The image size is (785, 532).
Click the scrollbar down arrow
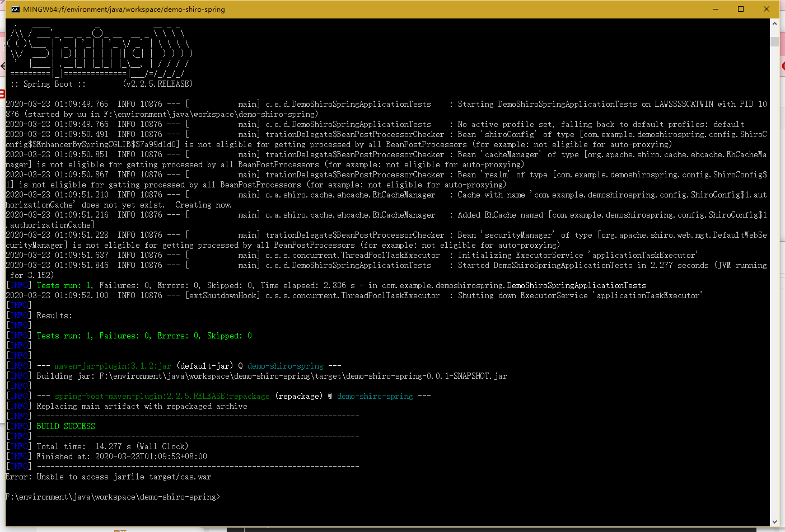point(774,522)
